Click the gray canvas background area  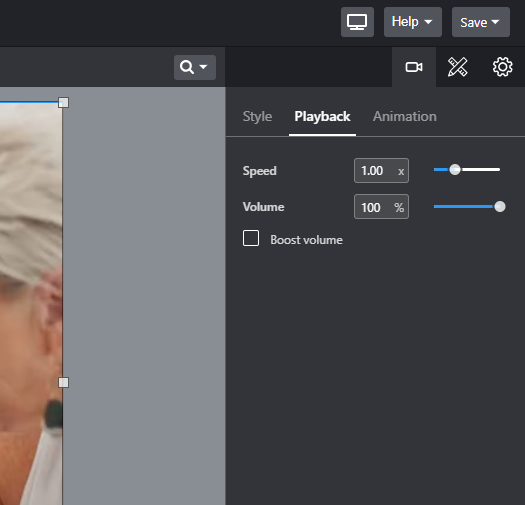pos(144,296)
